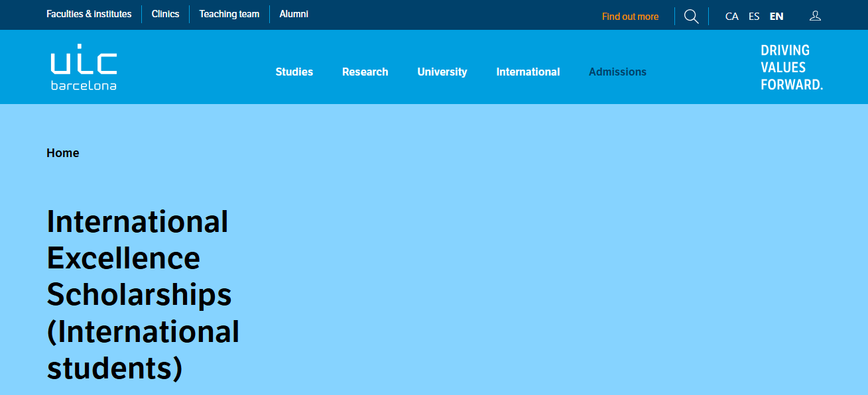Viewport: 868px width, 395px height.
Task: Visit the Clinics page
Action: click(x=165, y=14)
